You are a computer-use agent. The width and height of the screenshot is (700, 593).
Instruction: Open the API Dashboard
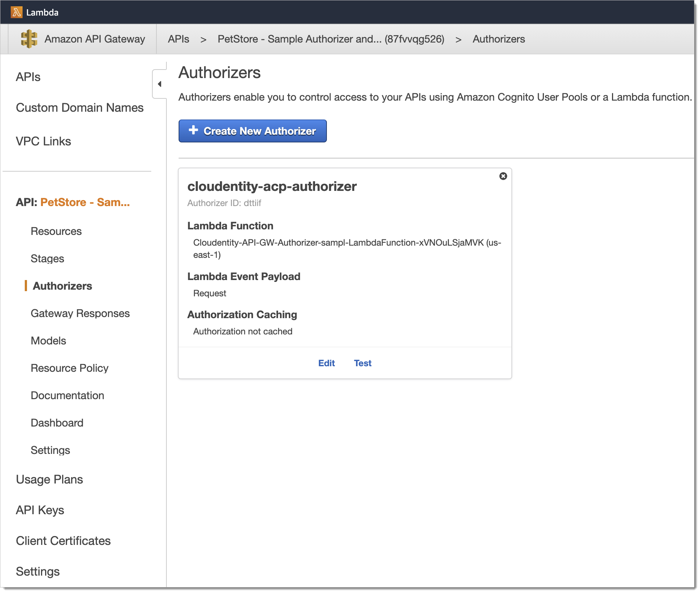click(57, 423)
